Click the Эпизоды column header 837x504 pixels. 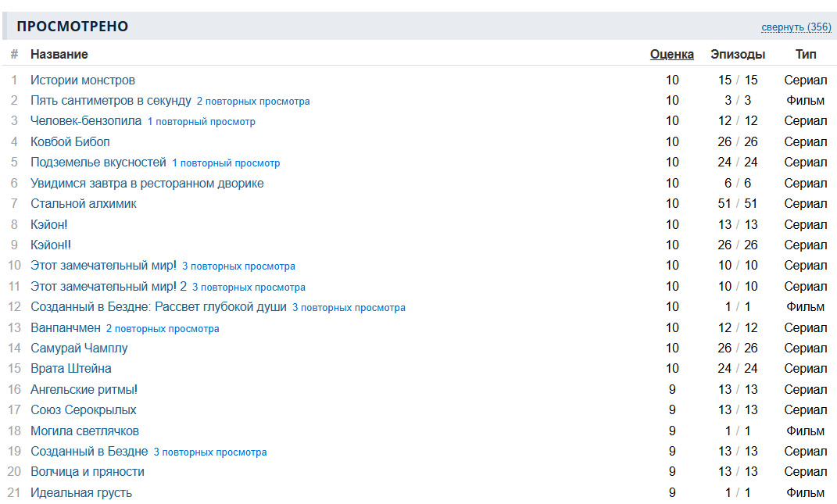[x=738, y=55]
